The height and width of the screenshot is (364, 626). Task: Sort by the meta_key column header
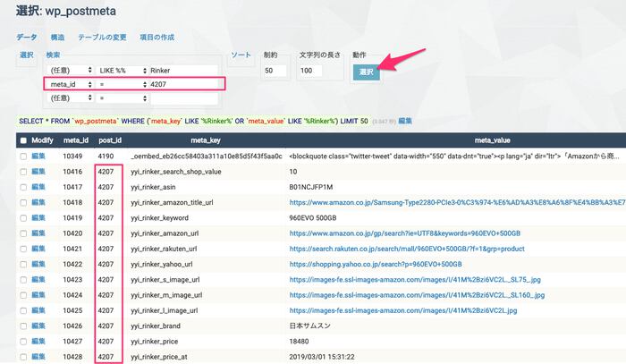pyautogui.click(x=206, y=140)
